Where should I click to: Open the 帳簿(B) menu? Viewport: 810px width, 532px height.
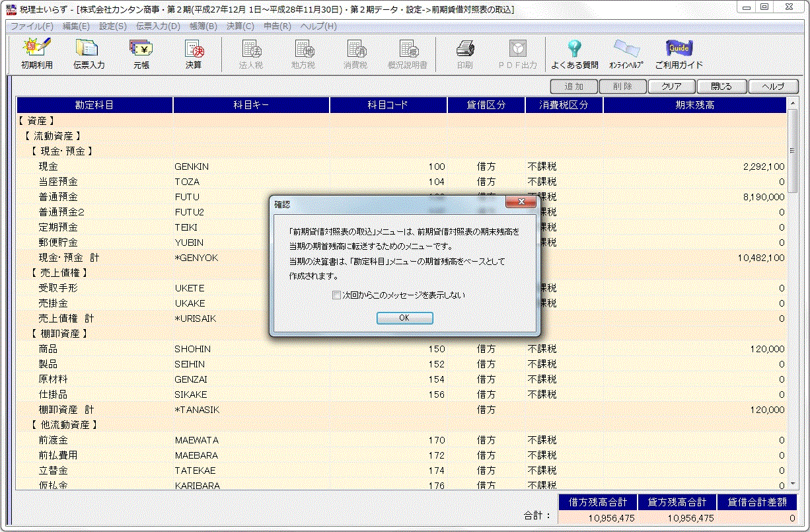click(203, 26)
